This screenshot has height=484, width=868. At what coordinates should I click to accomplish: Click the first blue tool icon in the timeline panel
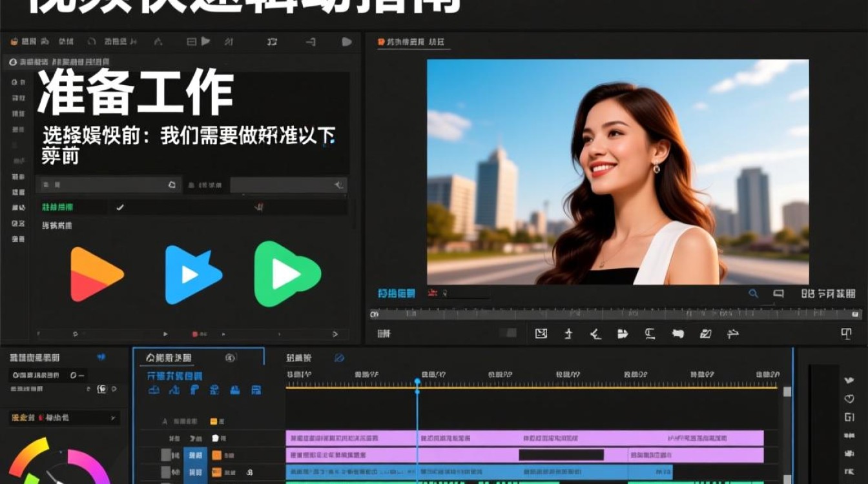pos(154,390)
